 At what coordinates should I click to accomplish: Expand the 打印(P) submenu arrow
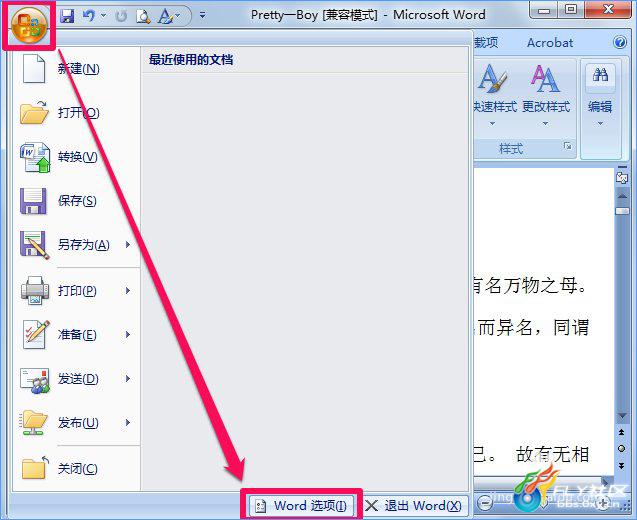[x=128, y=290]
